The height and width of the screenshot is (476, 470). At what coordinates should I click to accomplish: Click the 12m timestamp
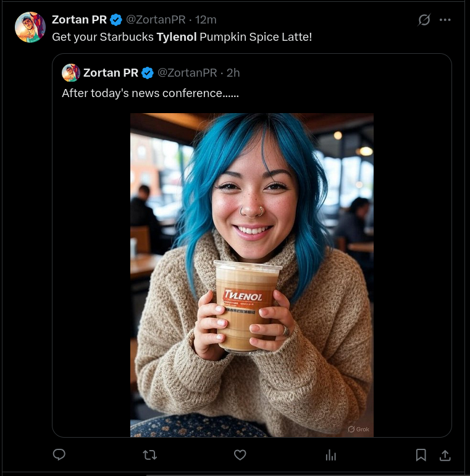point(206,20)
